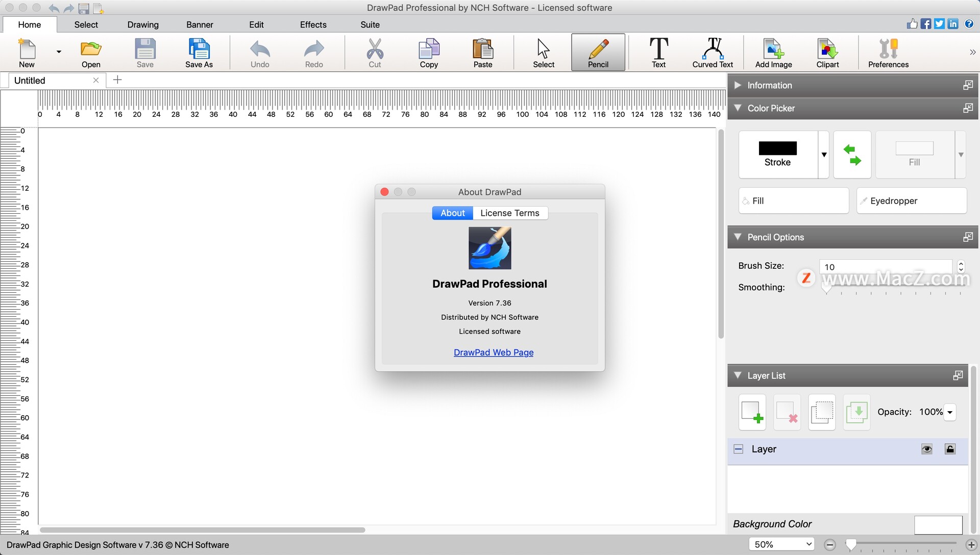Toggle the Layer lock icon
The height and width of the screenshot is (555, 980).
950,449
